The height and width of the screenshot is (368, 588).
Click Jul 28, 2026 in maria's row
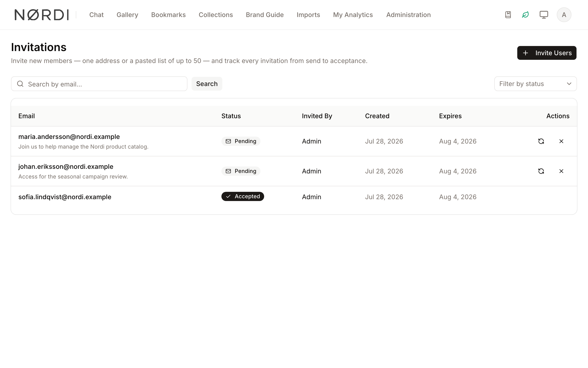(x=384, y=141)
